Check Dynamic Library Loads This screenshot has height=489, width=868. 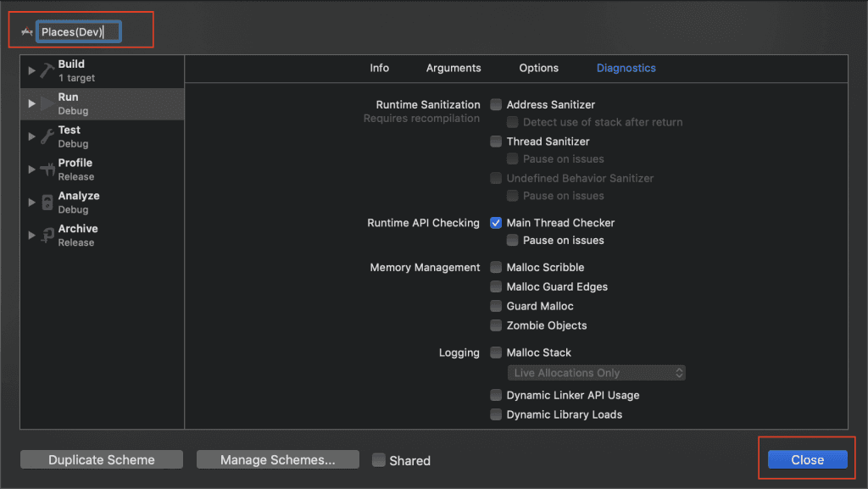tap(496, 414)
